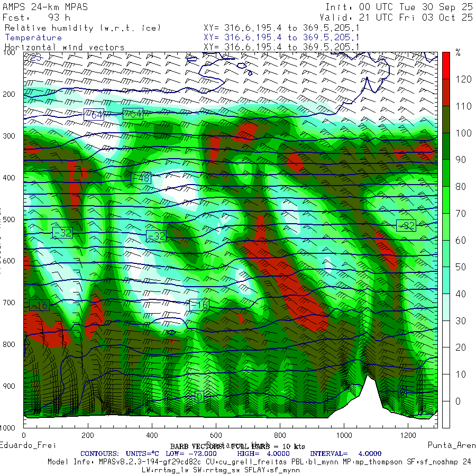The image size is (476, 476).
Task: Click the leftmost '-64' temperature contour label
Action: point(94,115)
